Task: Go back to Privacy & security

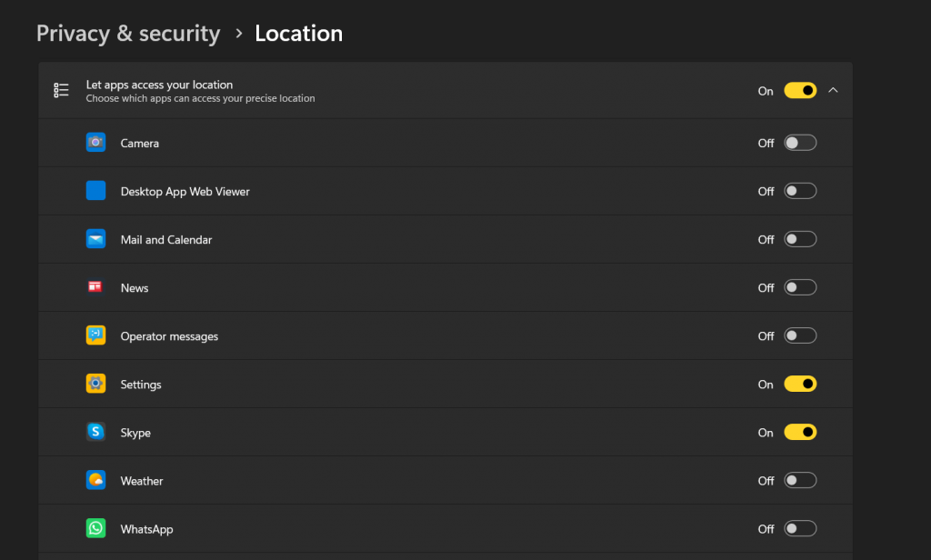Action: click(x=127, y=33)
